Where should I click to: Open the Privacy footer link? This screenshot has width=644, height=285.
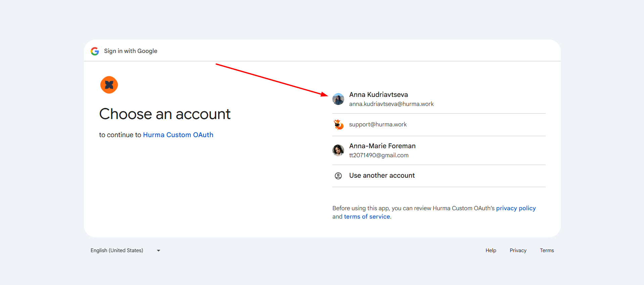(518, 250)
